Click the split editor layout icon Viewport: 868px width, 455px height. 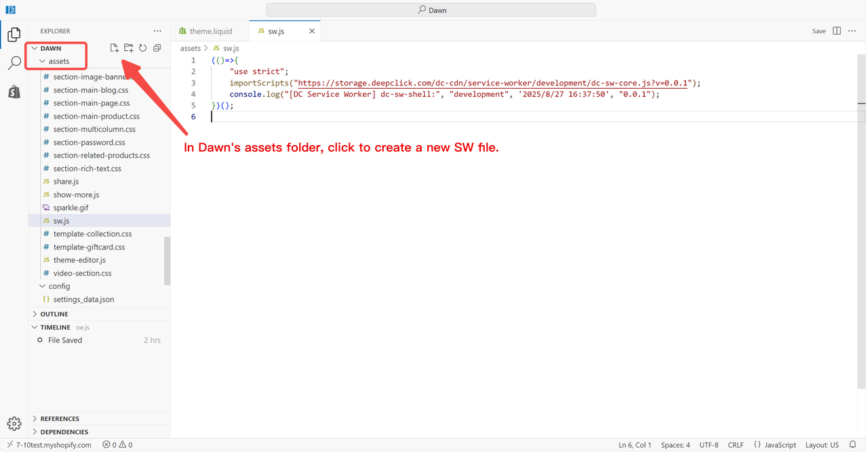(x=837, y=31)
